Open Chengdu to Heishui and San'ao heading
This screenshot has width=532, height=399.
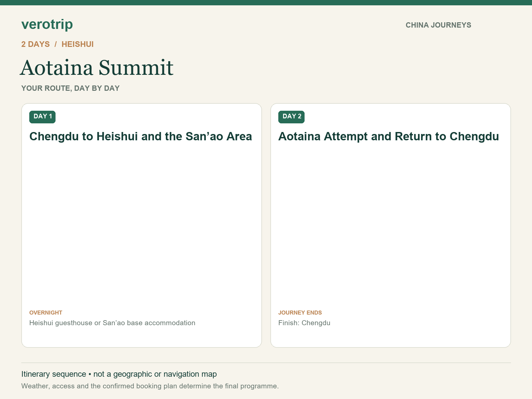[x=141, y=137]
